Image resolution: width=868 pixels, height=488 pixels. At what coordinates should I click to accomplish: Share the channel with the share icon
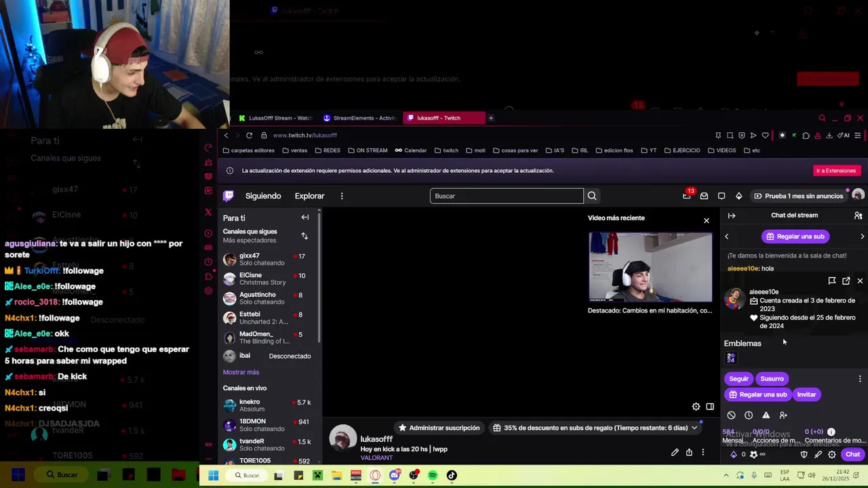[x=689, y=452]
